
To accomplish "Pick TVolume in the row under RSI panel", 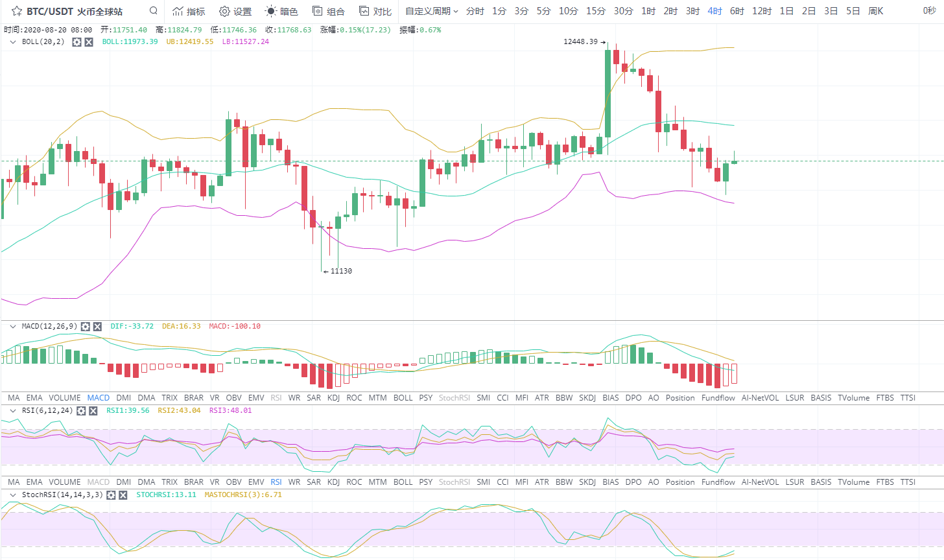I will tap(854, 482).
